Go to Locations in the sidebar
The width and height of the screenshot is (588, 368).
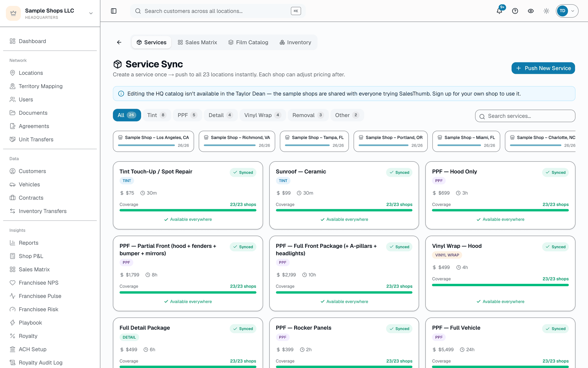tap(50, 73)
